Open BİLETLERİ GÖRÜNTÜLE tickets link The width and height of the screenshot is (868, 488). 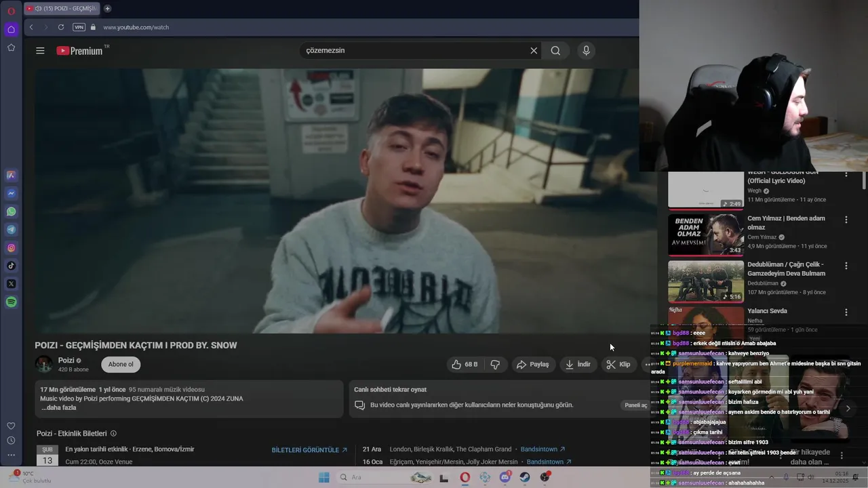point(309,449)
